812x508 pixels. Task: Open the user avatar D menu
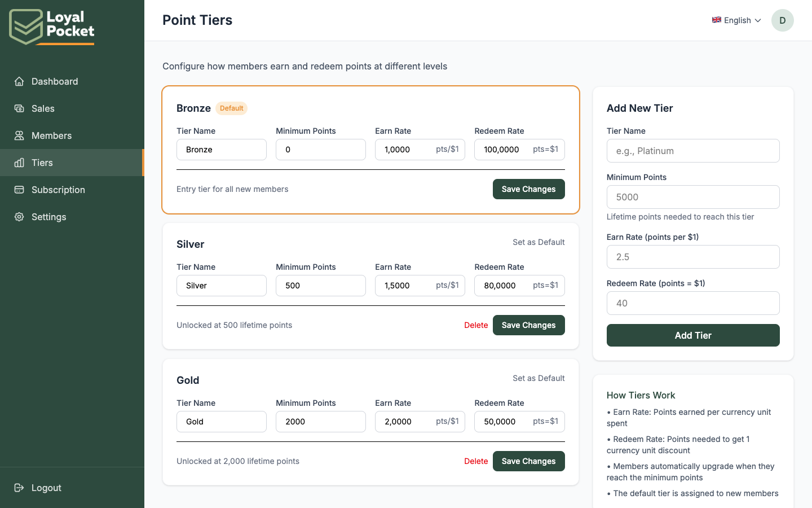click(x=782, y=20)
